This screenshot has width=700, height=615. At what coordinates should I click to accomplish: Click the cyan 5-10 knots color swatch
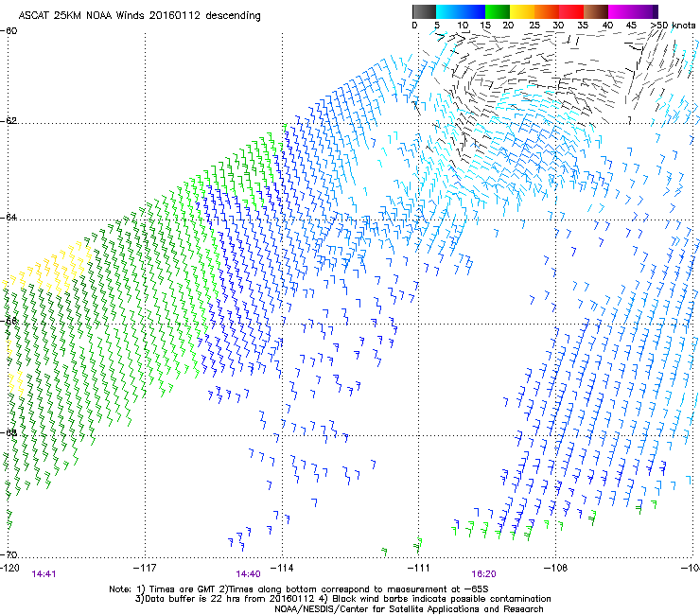pyautogui.click(x=448, y=11)
